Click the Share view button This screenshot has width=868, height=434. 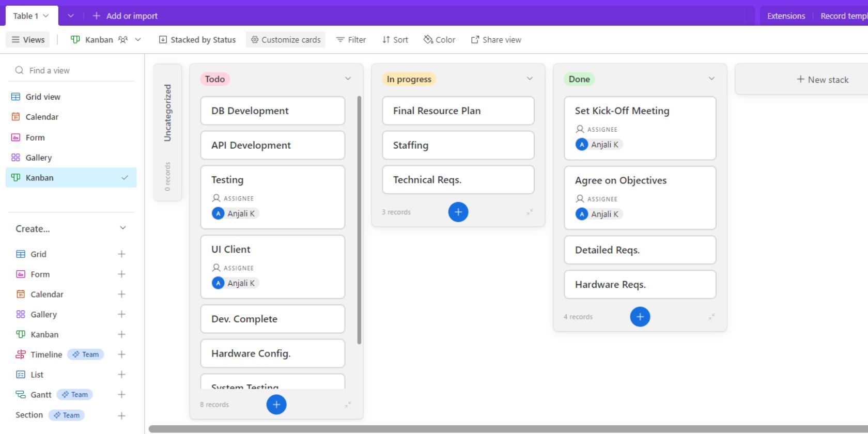tap(496, 40)
